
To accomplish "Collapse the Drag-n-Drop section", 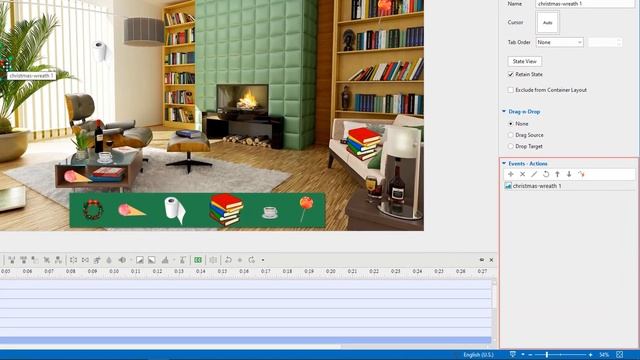I will tap(504, 111).
